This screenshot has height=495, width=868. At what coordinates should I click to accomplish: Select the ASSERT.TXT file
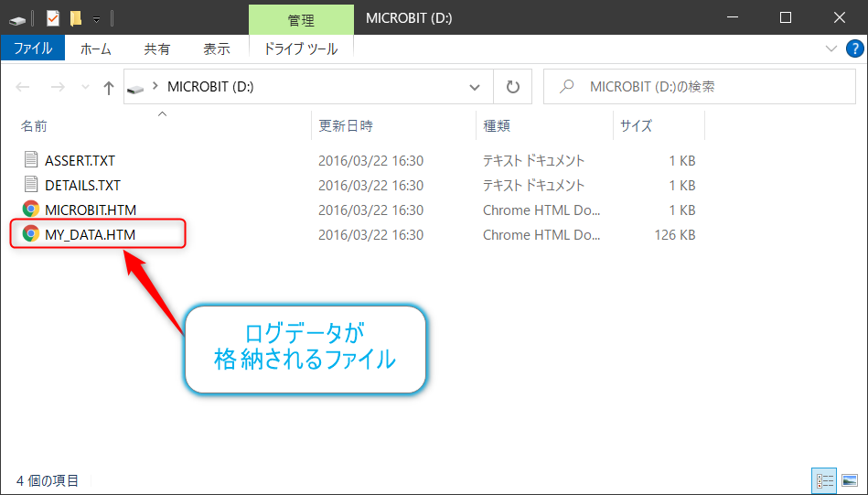pyautogui.click(x=80, y=160)
